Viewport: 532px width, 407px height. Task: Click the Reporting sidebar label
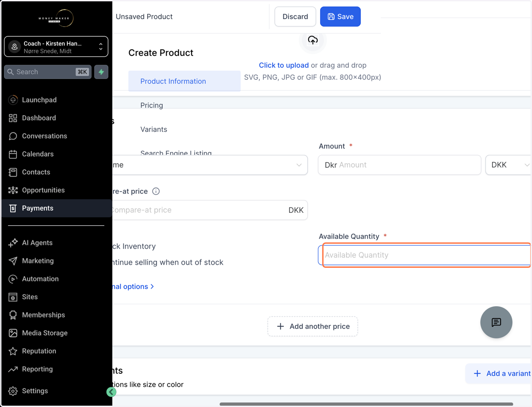coord(37,369)
